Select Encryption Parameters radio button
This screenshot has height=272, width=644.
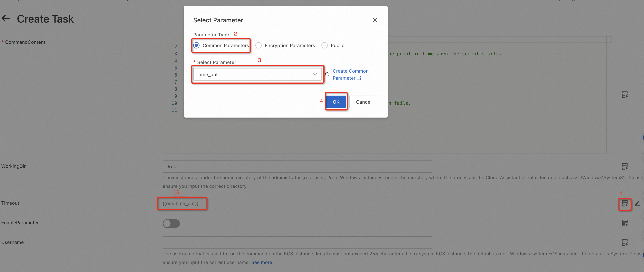tap(259, 46)
